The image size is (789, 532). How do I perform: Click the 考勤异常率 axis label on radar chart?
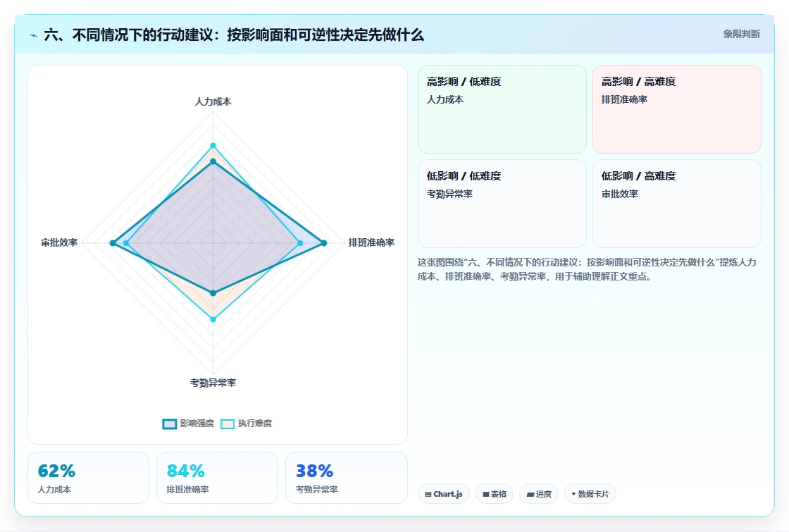point(213,383)
